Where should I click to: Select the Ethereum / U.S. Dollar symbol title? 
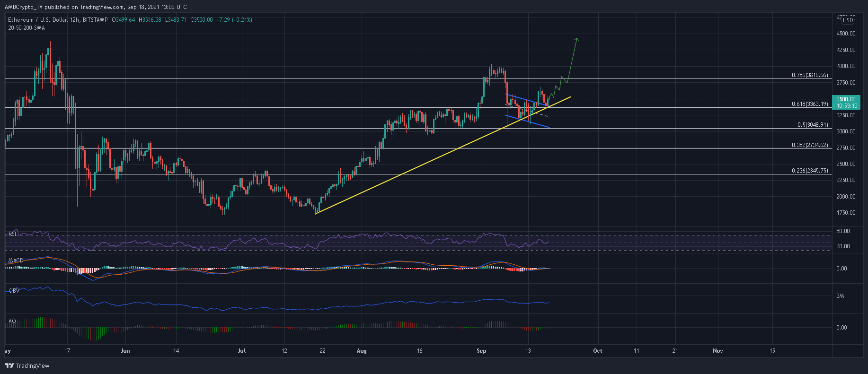point(37,20)
